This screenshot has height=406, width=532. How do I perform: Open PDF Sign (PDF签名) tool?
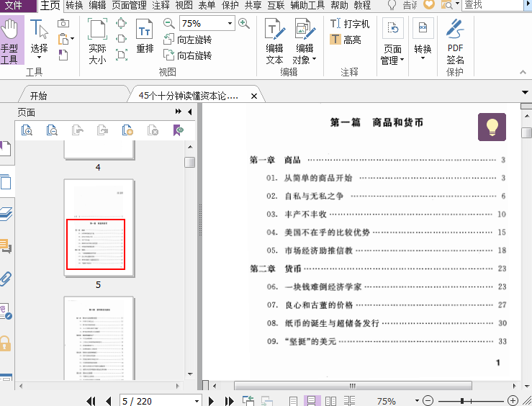[455, 41]
